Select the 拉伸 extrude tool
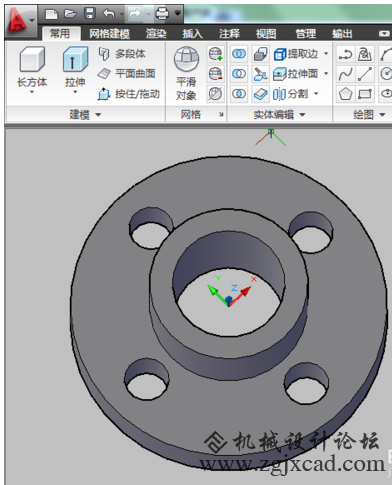 pyautogui.click(x=75, y=66)
